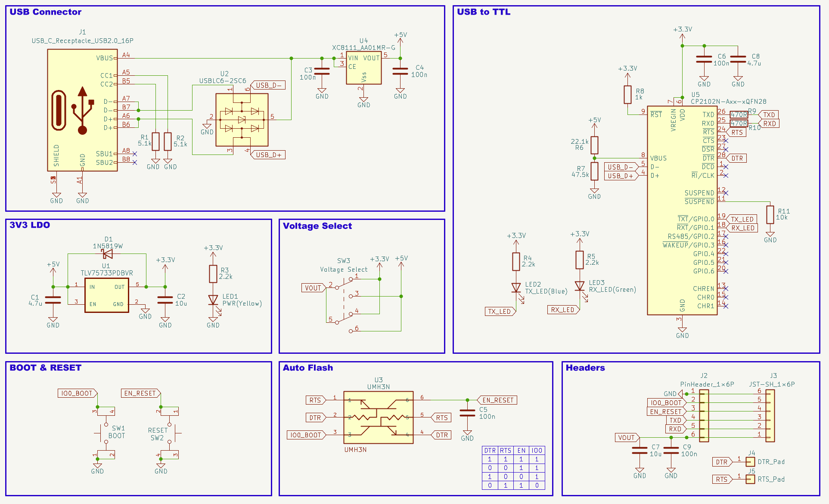The width and height of the screenshot is (829, 504).
Task: Click the TX_LED(Blue) LED2 symbol
Action: (x=516, y=288)
